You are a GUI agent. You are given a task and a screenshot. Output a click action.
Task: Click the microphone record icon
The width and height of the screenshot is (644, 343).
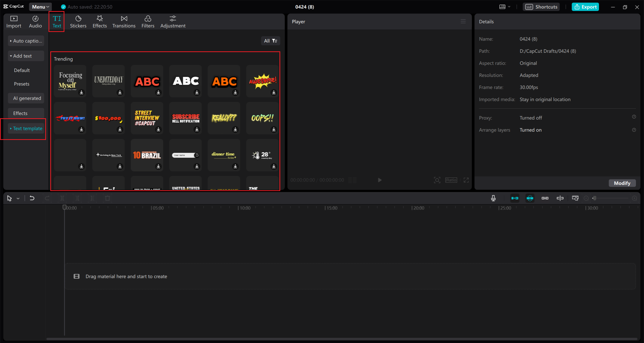tap(493, 198)
